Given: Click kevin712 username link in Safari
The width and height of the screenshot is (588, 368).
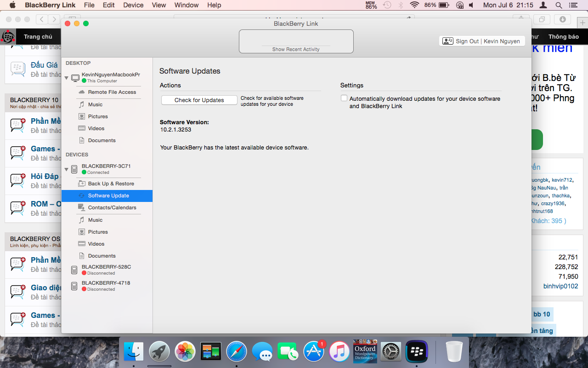Looking at the screenshot, I should click(x=562, y=180).
